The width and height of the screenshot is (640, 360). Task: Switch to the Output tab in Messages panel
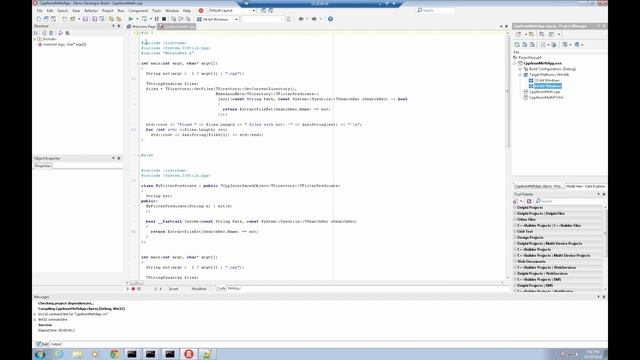(56, 344)
